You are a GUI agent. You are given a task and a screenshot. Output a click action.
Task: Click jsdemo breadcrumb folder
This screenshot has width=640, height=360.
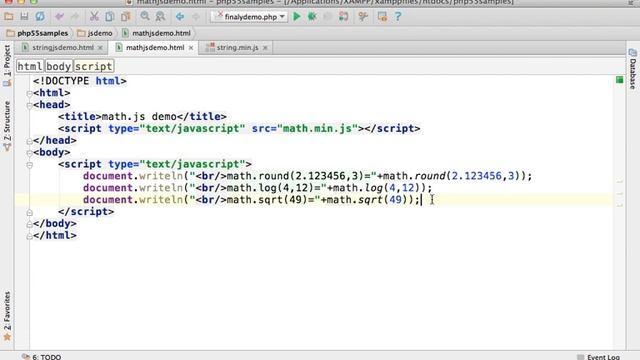(x=95, y=33)
